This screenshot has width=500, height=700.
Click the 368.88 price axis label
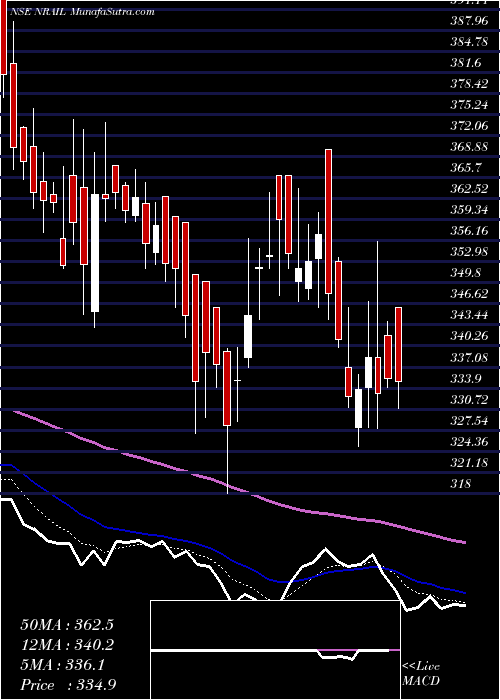pyautogui.click(x=467, y=147)
